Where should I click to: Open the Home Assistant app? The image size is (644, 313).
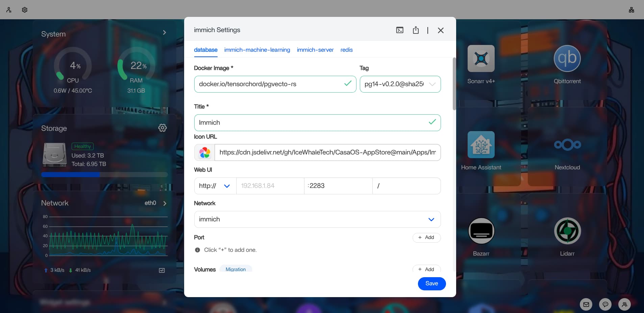[x=481, y=145]
